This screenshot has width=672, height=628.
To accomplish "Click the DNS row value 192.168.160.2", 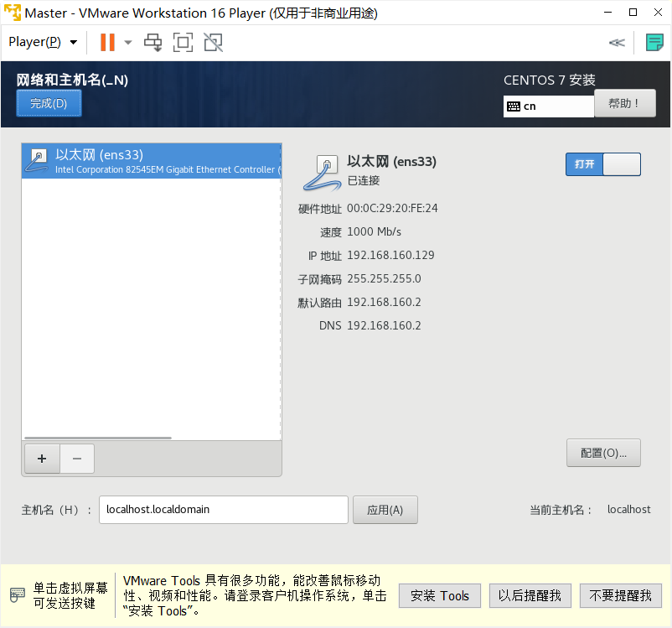I will 384,326.
